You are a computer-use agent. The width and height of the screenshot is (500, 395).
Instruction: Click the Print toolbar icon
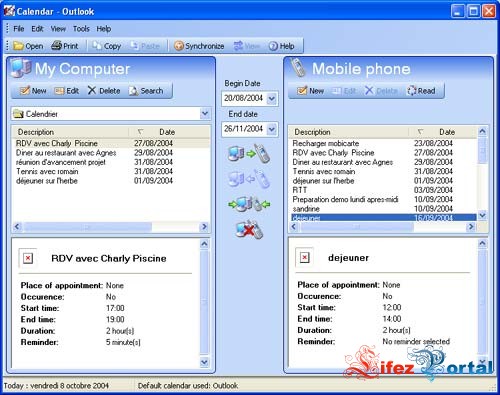click(65, 46)
